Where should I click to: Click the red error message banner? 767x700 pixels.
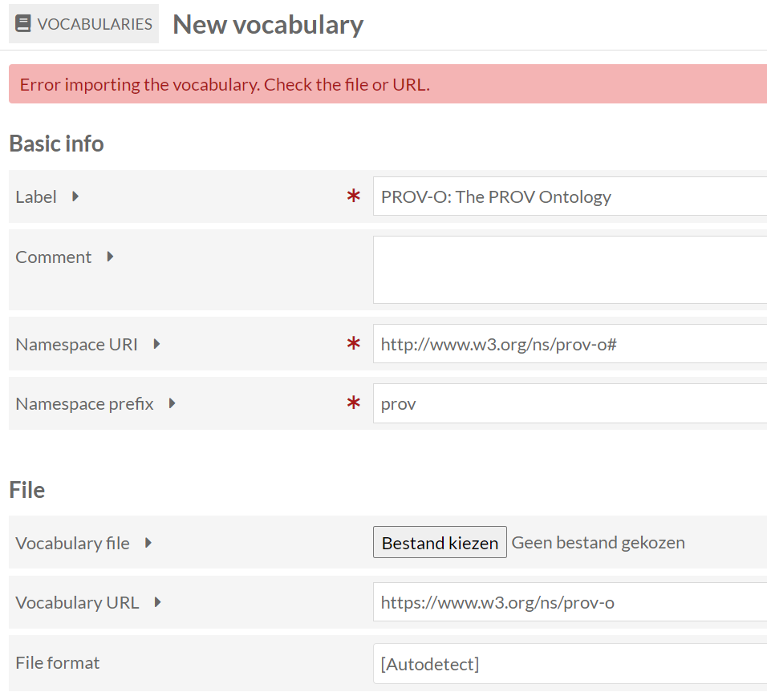pyautogui.click(x=388, y=84)
